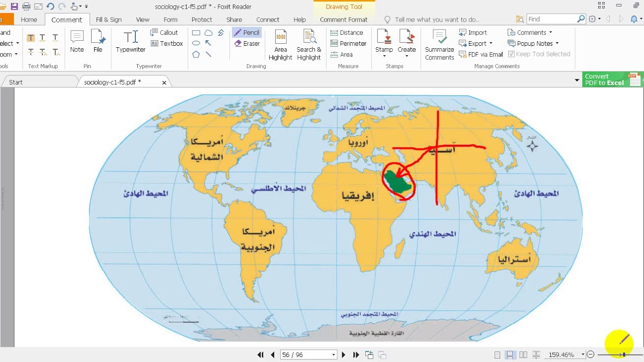Open Search & Highlight tool
The width and height of the screenshot is (644, 362).
309,45
